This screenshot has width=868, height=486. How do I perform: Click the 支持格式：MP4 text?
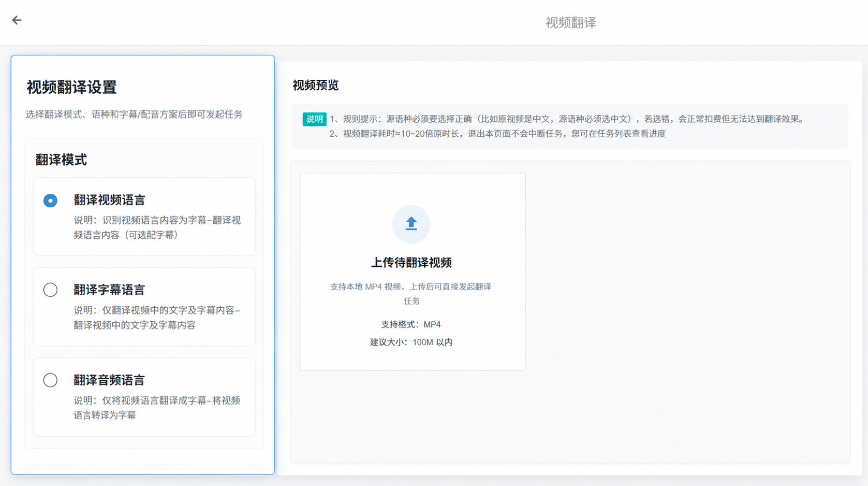(x=411, y=324)
